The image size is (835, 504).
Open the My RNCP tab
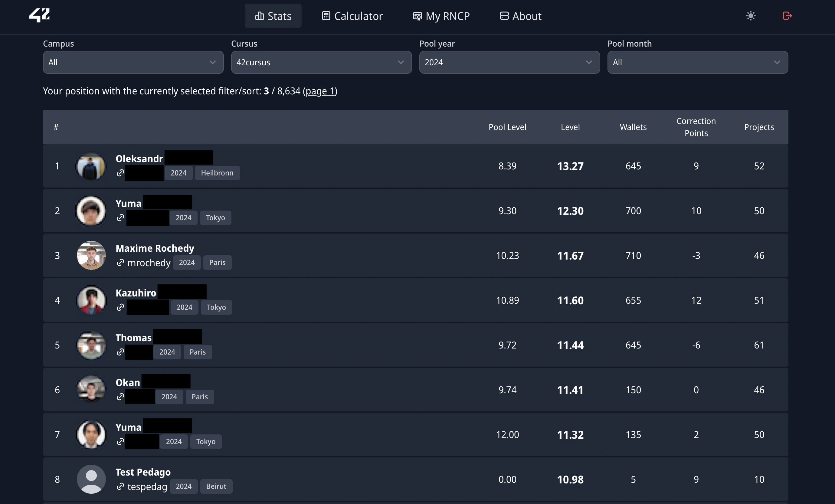(x=441, y=16)
